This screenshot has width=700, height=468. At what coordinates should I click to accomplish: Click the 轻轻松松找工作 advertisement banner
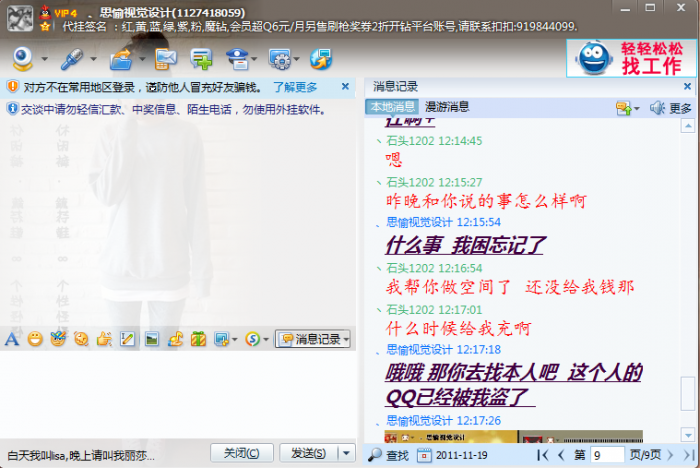click(x=631, y=58)
